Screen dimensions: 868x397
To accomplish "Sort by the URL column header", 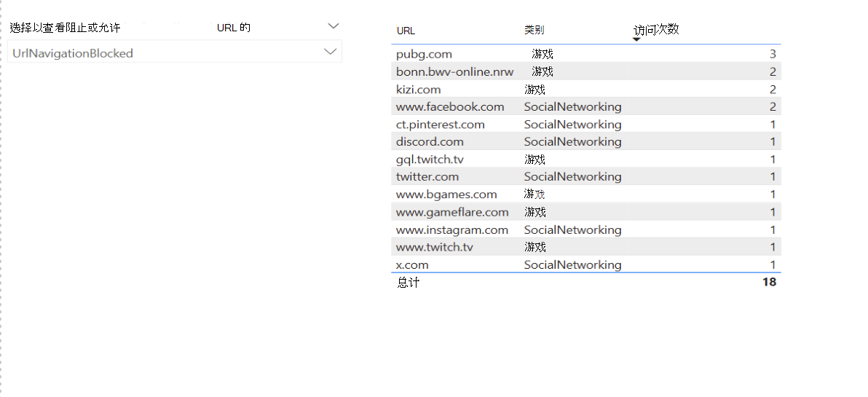I will 406,31.
